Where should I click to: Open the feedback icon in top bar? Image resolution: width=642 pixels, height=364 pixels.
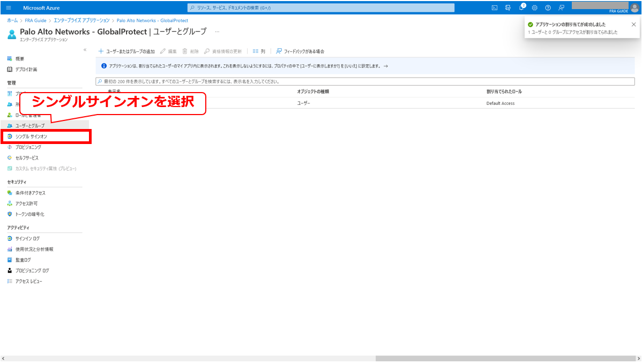(x=561, y=8)
